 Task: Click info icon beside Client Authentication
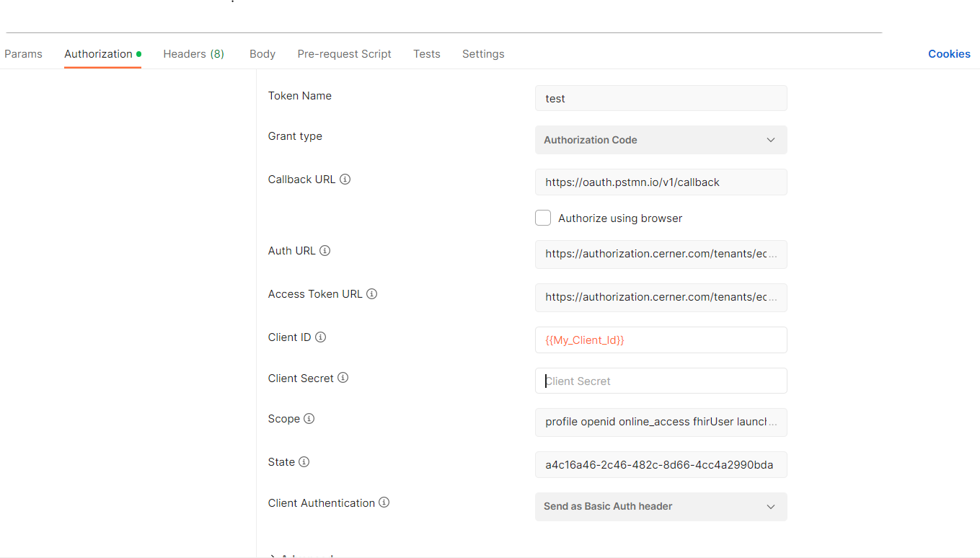[x=384, y=502]
